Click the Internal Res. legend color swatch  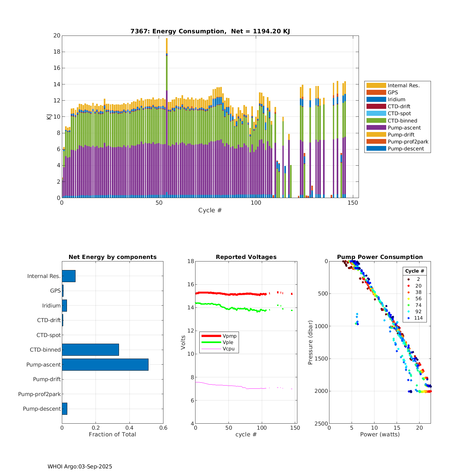[x=376, y=85]
